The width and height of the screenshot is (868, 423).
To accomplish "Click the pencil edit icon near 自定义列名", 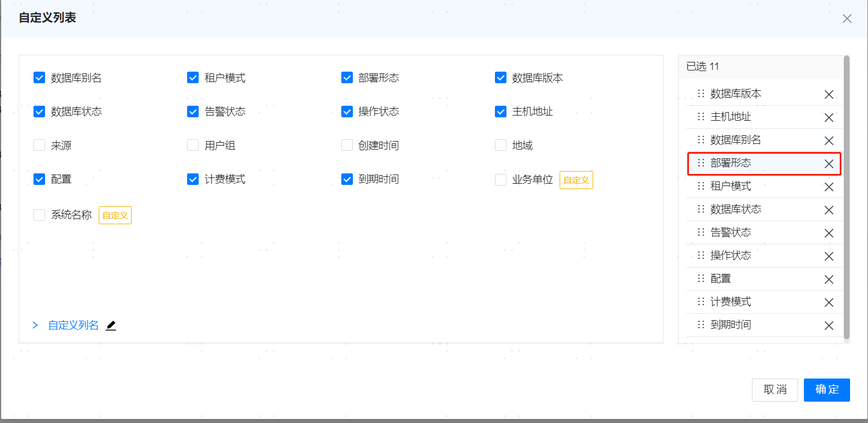I will click(x=110, y=325).
